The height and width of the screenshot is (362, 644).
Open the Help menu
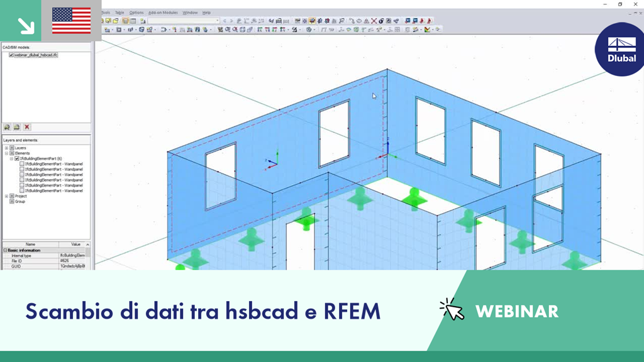(206, 13)
